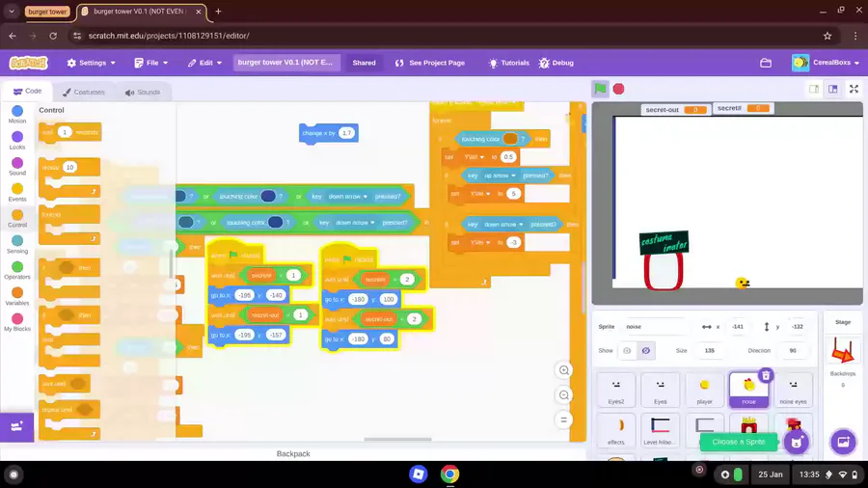
Task: Select the Events block category
Action: tap(17, 193)
